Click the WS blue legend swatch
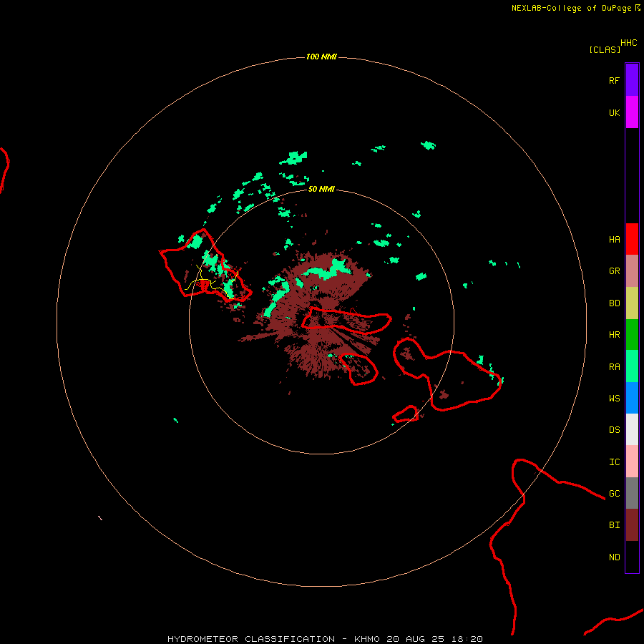This screenshot has height=644, width=644. 632,398
